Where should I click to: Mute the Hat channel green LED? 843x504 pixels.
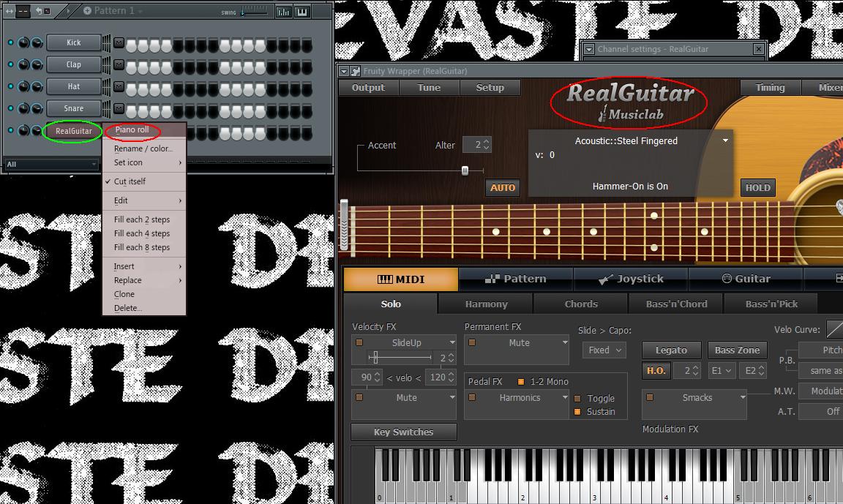coord(10,86)
